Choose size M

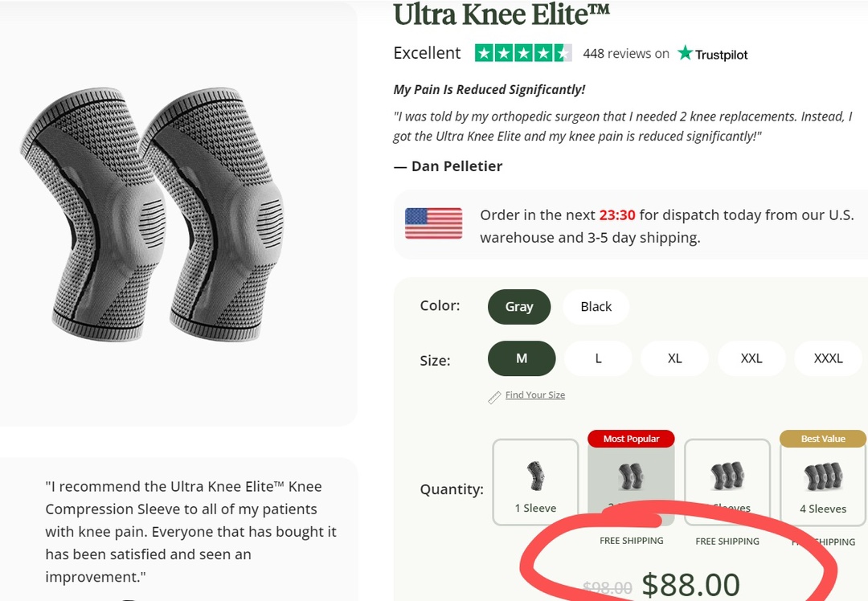pyautogui.click(x=522, y=358)
